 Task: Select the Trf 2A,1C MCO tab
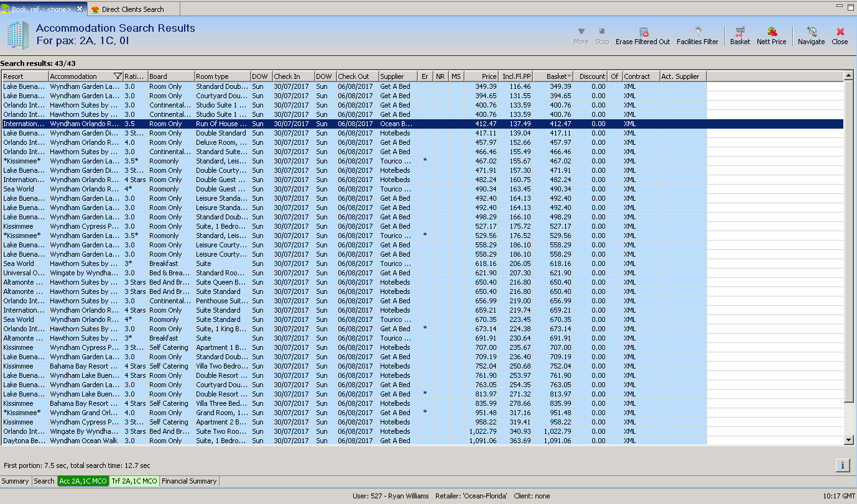(134, 481)
